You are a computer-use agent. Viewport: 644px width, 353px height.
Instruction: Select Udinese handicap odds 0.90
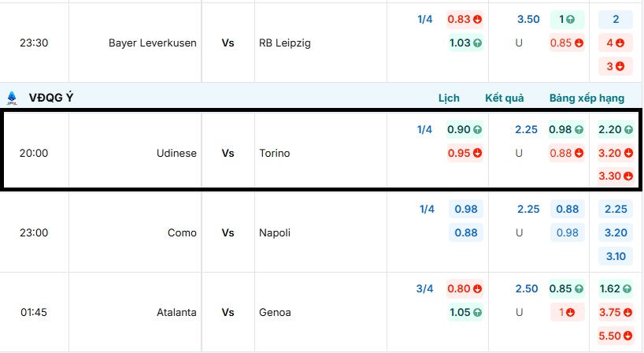(464, 130)
